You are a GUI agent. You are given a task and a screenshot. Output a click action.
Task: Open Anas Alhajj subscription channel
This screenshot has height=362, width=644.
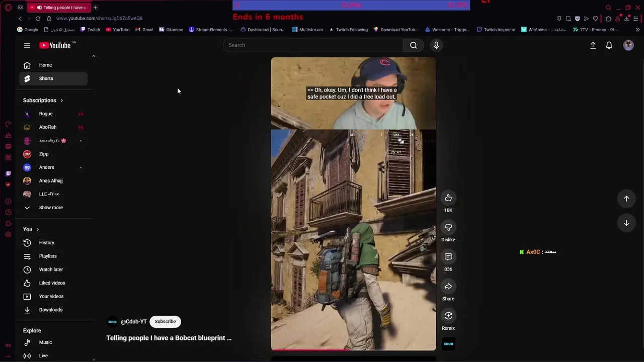point(53,180)
